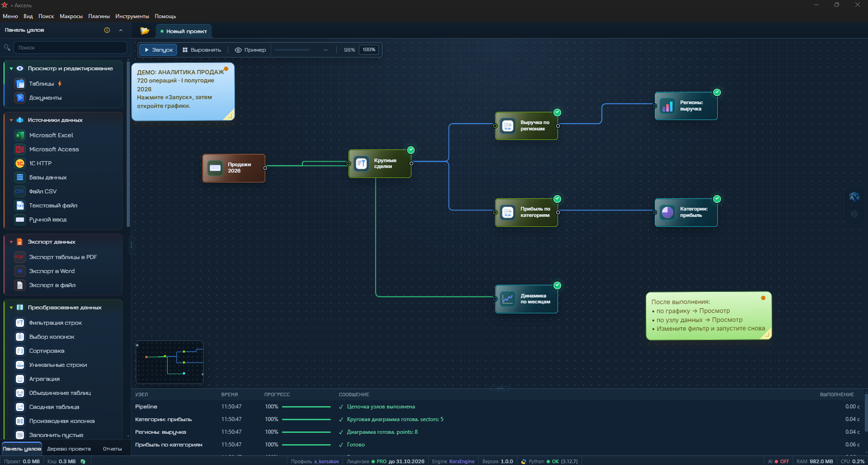Screen dimensions: 868x465
Task: Open the project folder icon
Action: pyautogui.click(x=145, y=31)
